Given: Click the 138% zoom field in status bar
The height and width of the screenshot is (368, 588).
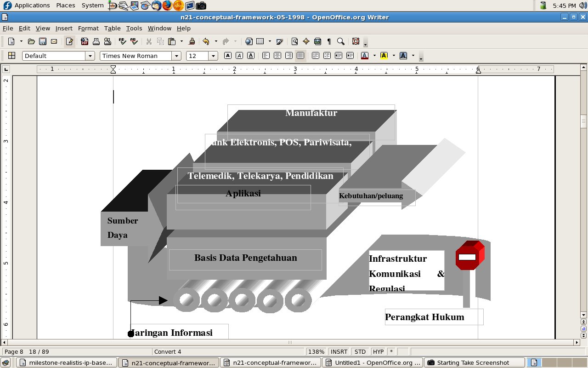Looking at the screenshot, I should pos(316,351).
